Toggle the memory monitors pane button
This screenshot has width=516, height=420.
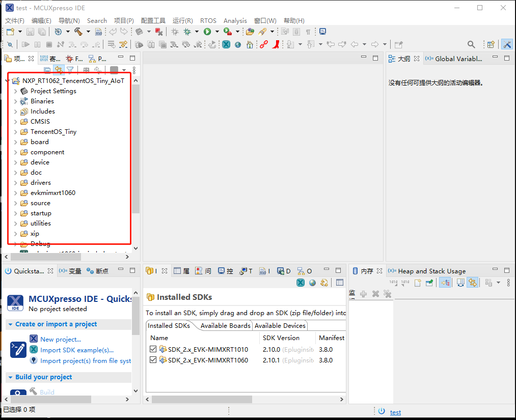[x=445, y=283]
